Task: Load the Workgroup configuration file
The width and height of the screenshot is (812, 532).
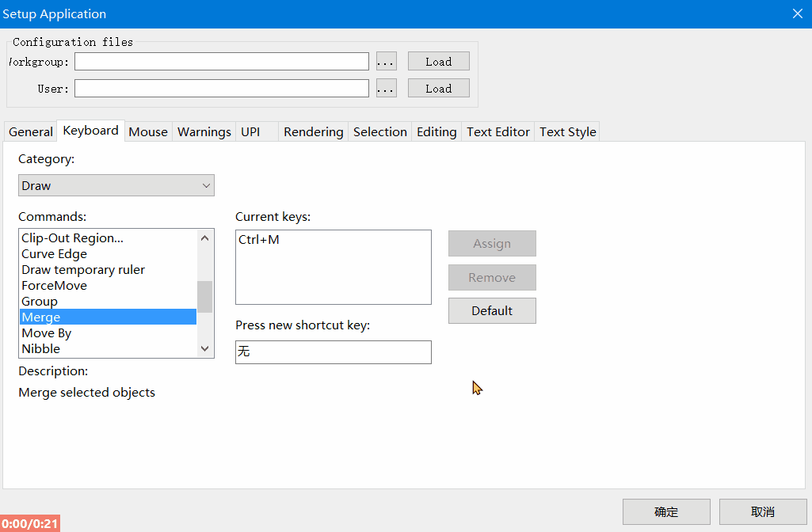Action: tap(438, 62)
